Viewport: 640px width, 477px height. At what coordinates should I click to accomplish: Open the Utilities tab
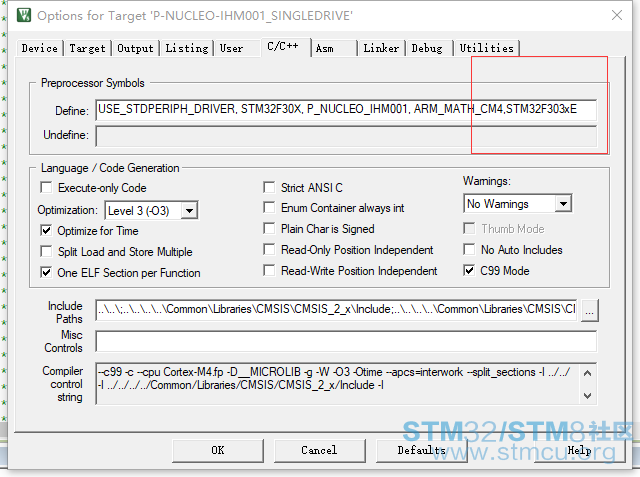(487, 48)
